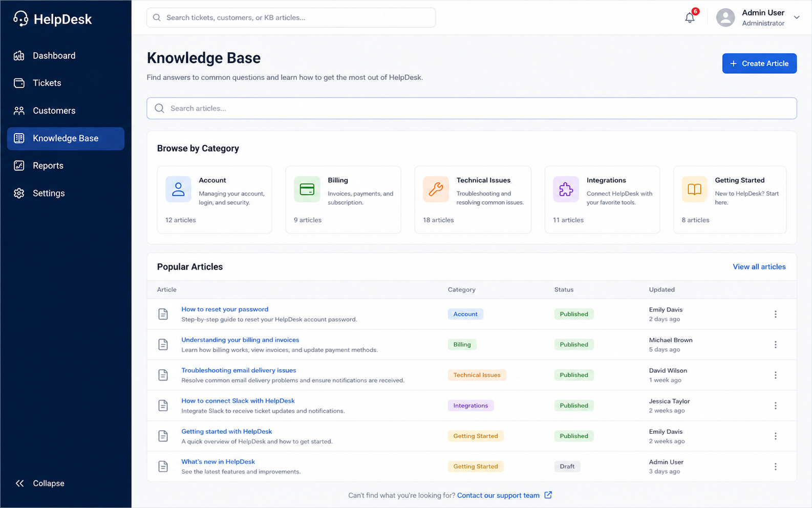Click the Admin User avatar icon

725,17
